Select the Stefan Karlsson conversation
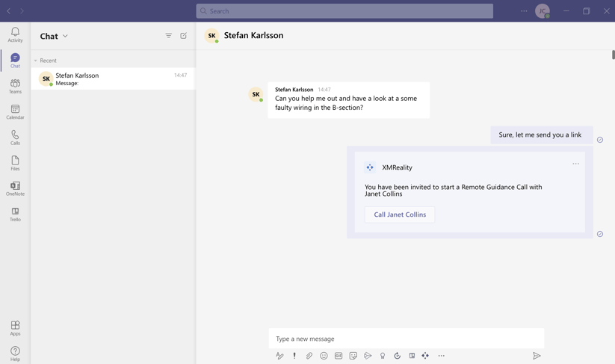615x364 pixels. tap(112, 78)
